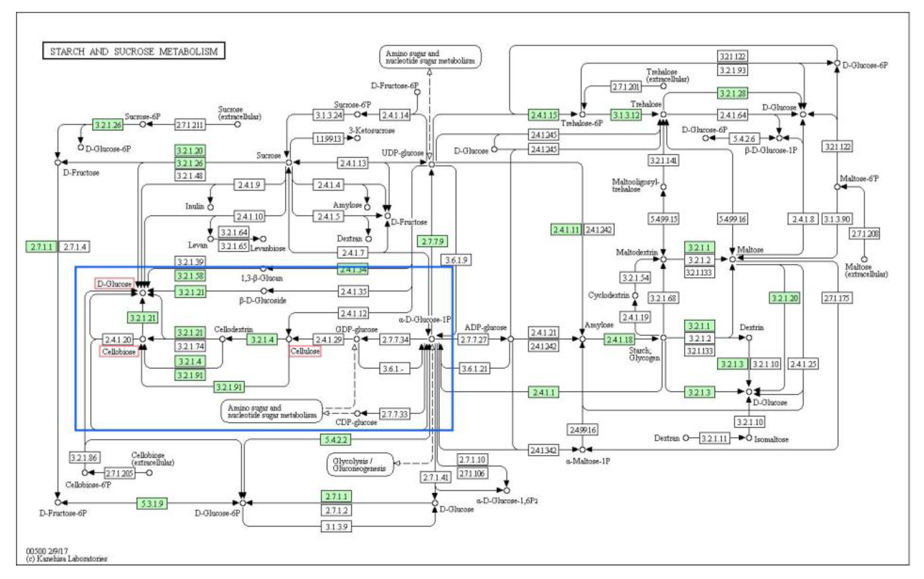The image size is (924, 579).
Task: Click the α-Maltose-1P compound node
Action: click(x=582, y=449)
